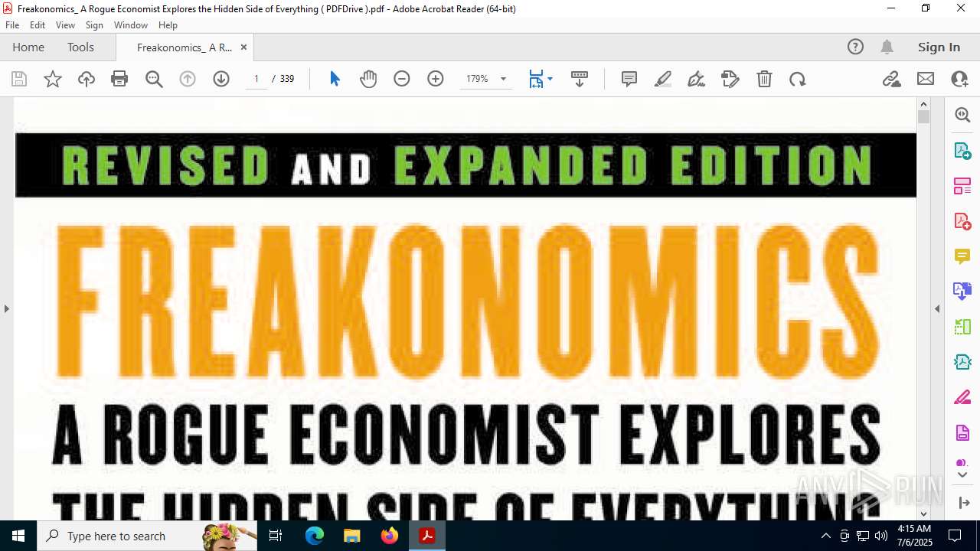Open search tool in right pane

[x=962, y=115]
